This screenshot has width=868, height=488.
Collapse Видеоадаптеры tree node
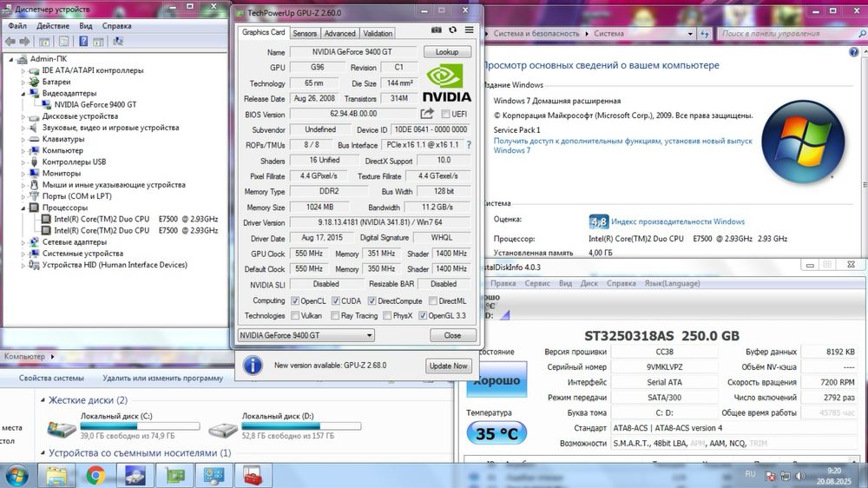click(23, 94)
